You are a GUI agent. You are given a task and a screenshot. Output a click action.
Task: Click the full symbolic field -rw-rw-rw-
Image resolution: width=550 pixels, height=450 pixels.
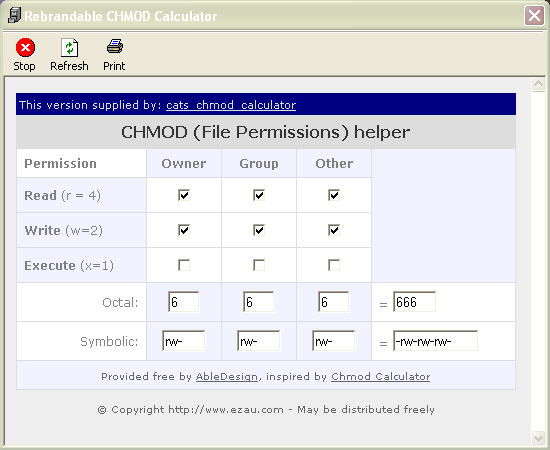click(x=435, y=341)
